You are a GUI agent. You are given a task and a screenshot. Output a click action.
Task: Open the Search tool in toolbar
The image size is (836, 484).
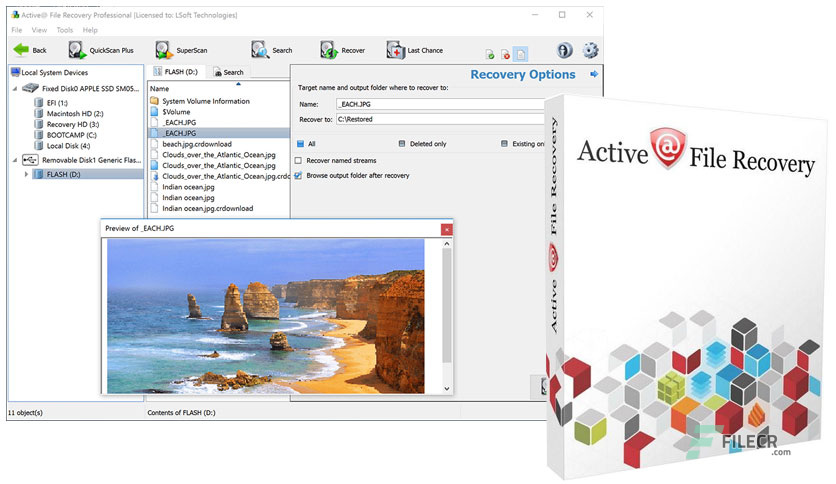[x=272, y=50]
